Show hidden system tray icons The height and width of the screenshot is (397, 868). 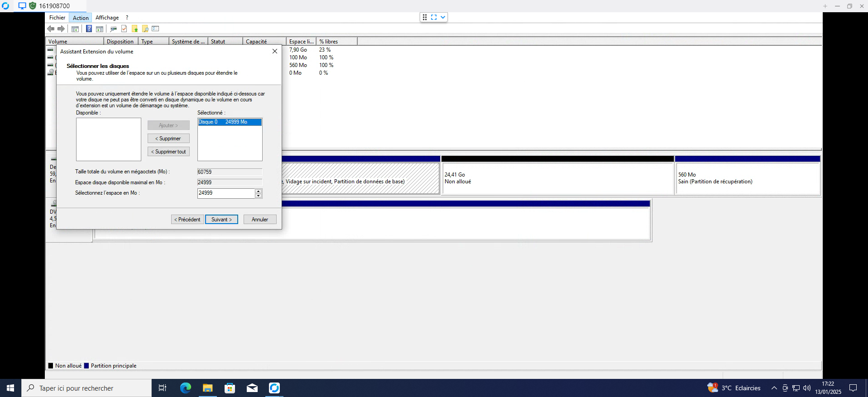click(774, 388)
